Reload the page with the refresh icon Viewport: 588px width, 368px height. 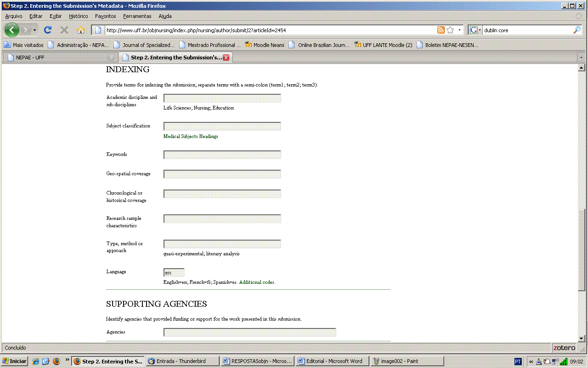(47, 30)
